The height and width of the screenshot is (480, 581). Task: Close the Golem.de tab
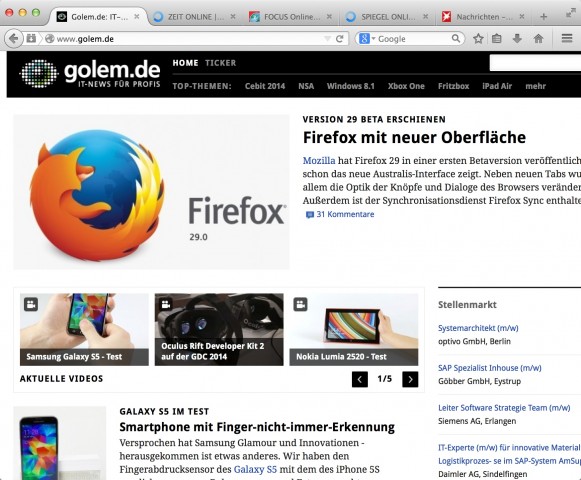[x=137, y=17]
